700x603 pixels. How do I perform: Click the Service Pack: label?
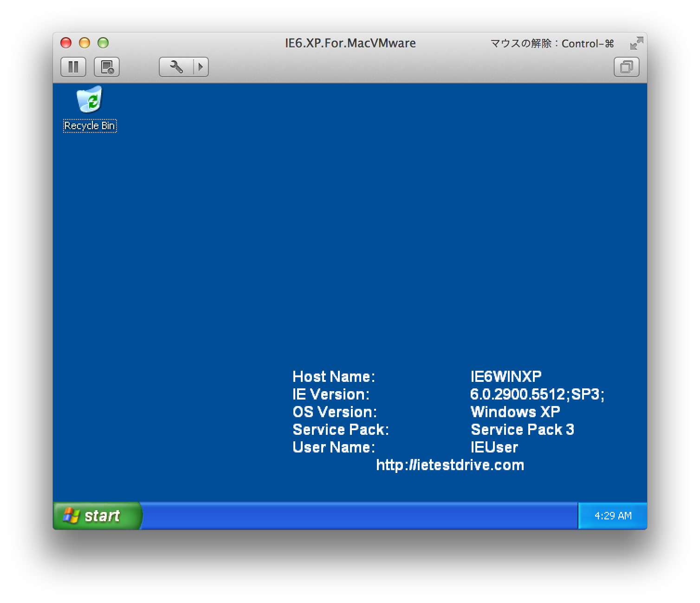coord(341,430)
